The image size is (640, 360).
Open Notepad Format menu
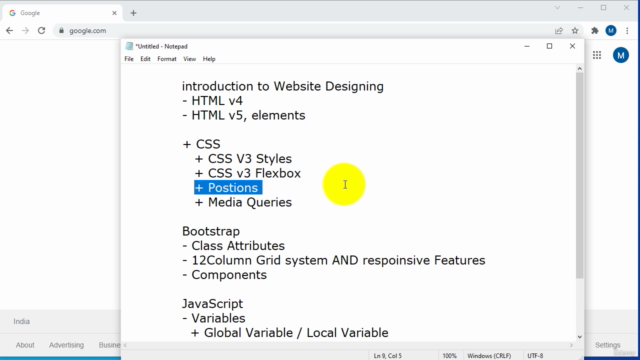click(167, 59)
